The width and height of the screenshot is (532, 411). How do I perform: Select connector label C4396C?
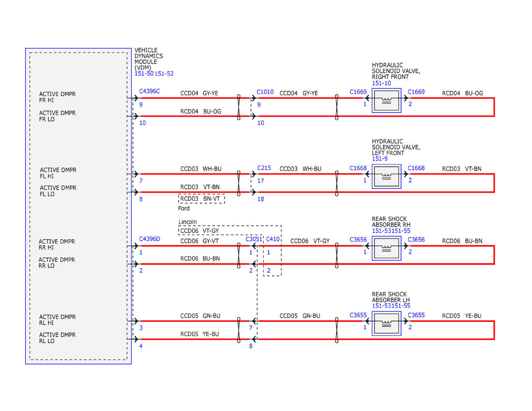(x=150, y=91)
